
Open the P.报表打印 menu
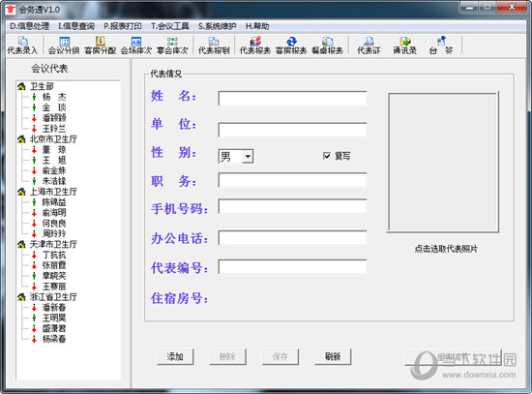[x=123, y=26]
